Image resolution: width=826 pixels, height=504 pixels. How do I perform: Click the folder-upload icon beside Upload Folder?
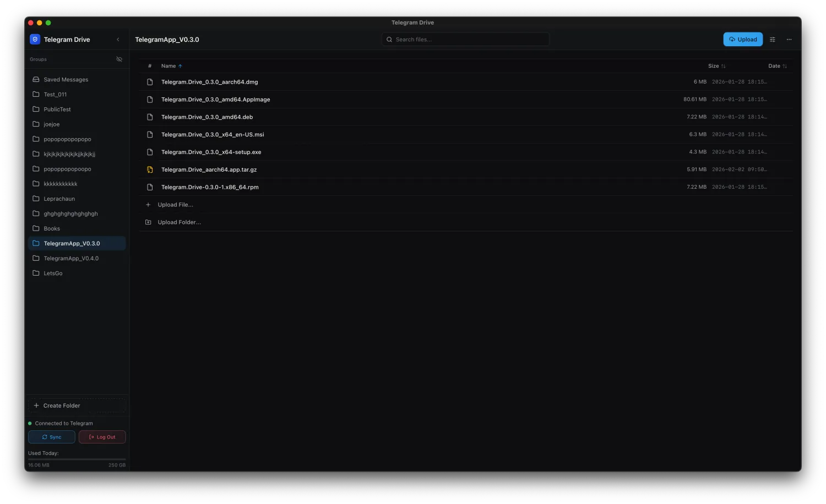[148, 222]
